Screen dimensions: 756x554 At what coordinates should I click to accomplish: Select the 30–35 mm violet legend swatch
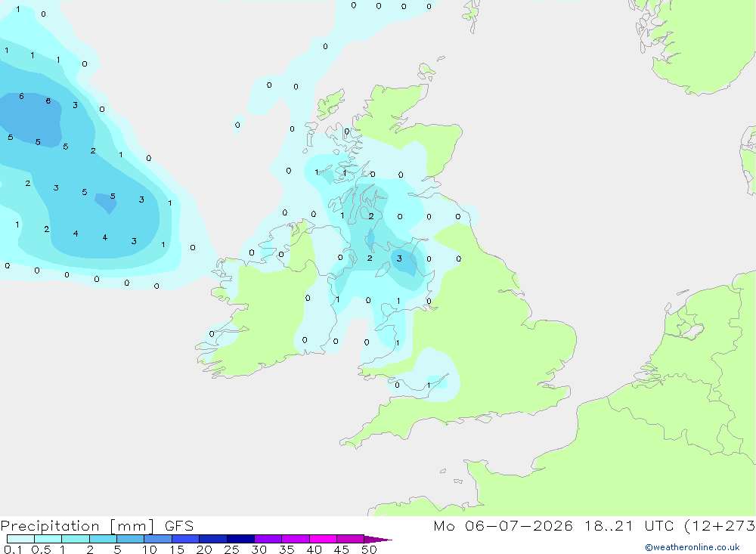click(268, 539)
